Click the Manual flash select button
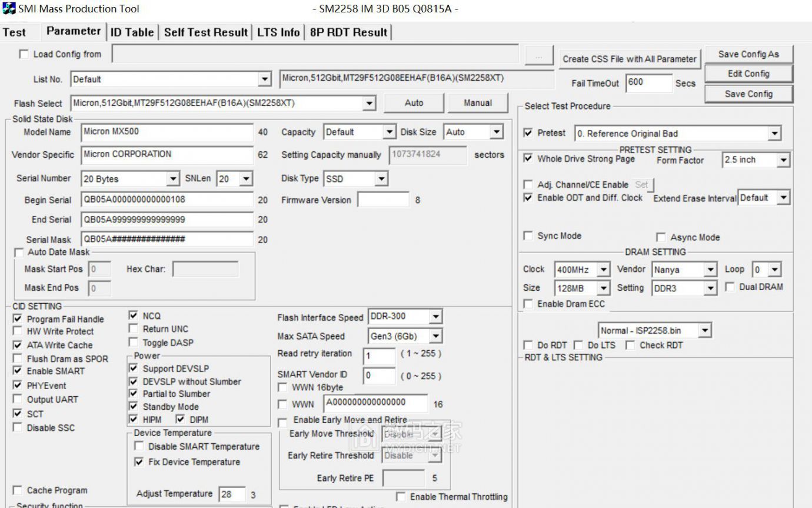 (478, 103)
